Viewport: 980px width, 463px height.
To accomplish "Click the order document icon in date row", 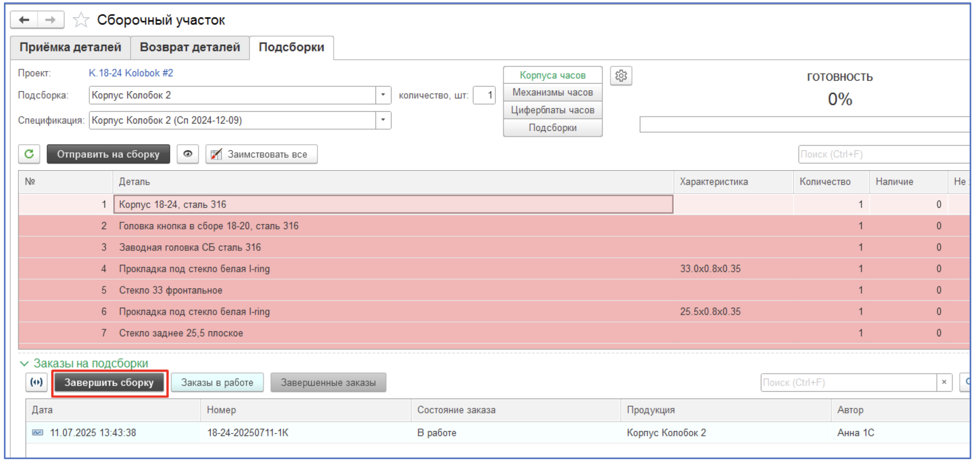I will [37, 432].
